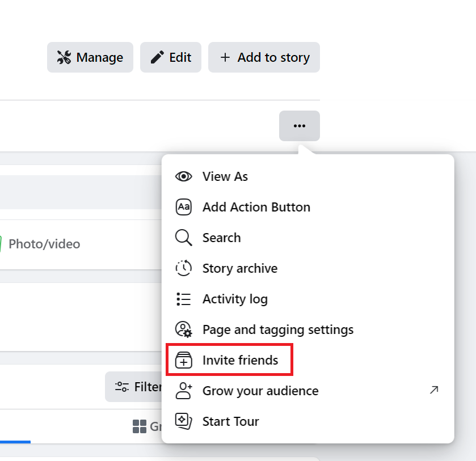Click the Search magnifying glass icon
476x461 pixels.
(184, 238)
